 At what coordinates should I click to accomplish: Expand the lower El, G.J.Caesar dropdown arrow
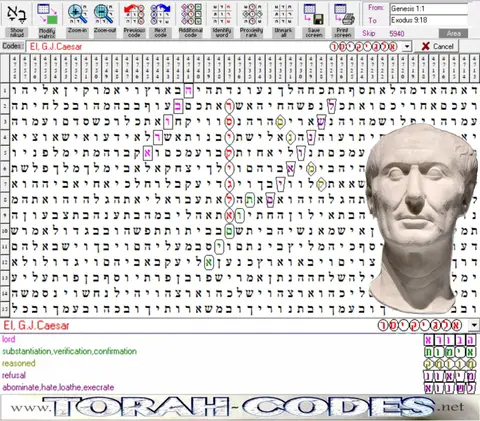[474, 325]
